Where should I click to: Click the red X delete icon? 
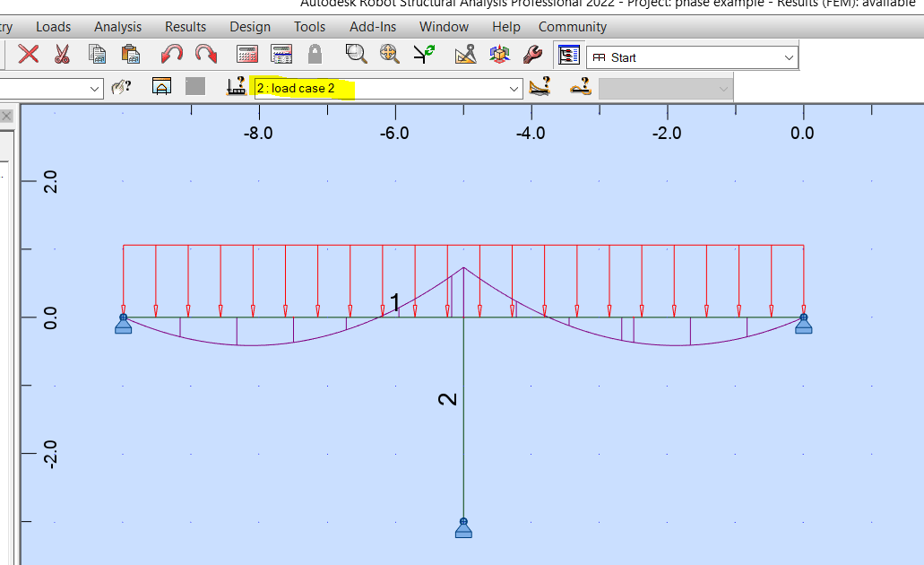[28, 54]
